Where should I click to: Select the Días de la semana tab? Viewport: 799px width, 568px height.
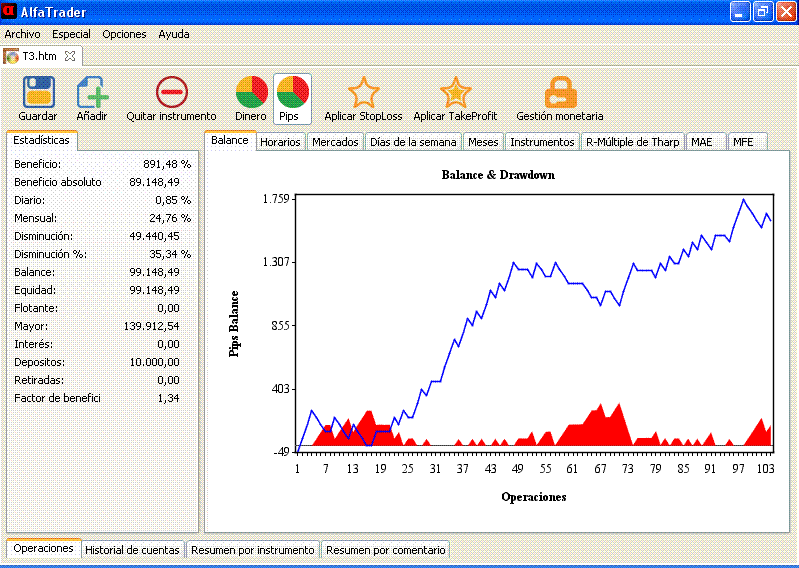click(413, 142)
